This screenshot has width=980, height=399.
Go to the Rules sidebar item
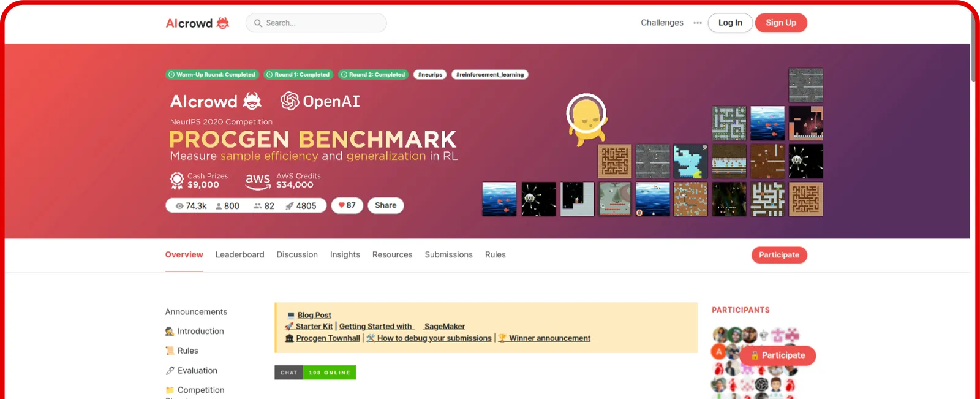pyautogui.click(x=182, y=351)
